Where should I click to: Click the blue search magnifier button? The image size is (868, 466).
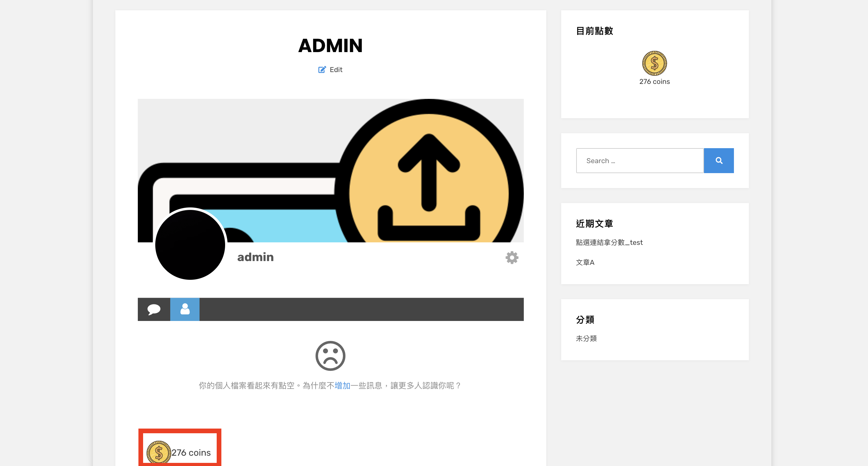(719, 161)
